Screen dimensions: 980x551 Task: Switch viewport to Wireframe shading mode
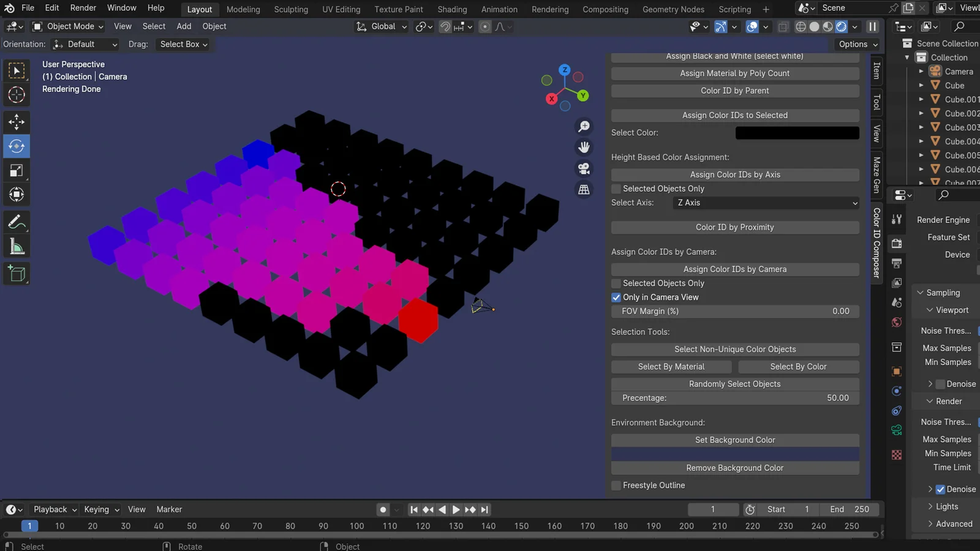pos(801,26)
